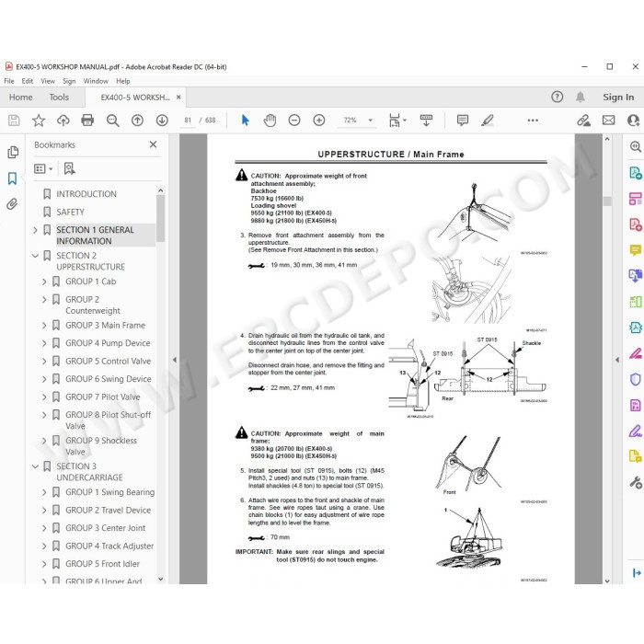The height and width of the screenshot is (644, 644).
Task: Expand GROUP 6 Swing Device bookmark
Action: pos(44,379)
